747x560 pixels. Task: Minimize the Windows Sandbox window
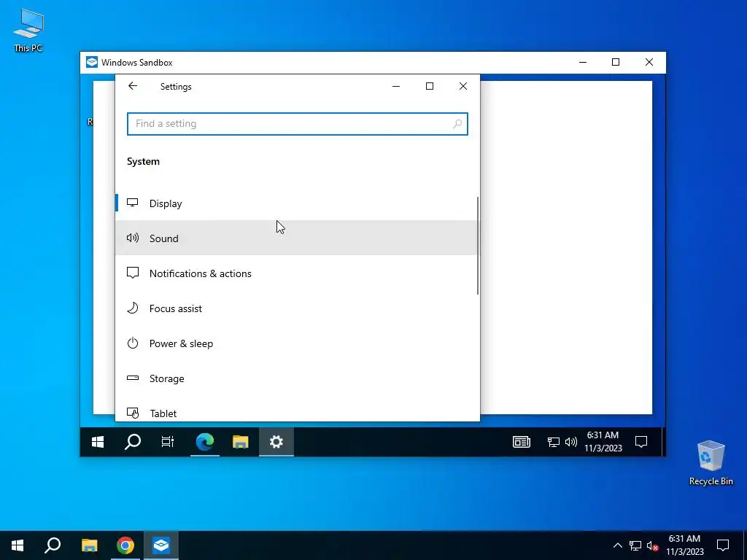point(583,63)
